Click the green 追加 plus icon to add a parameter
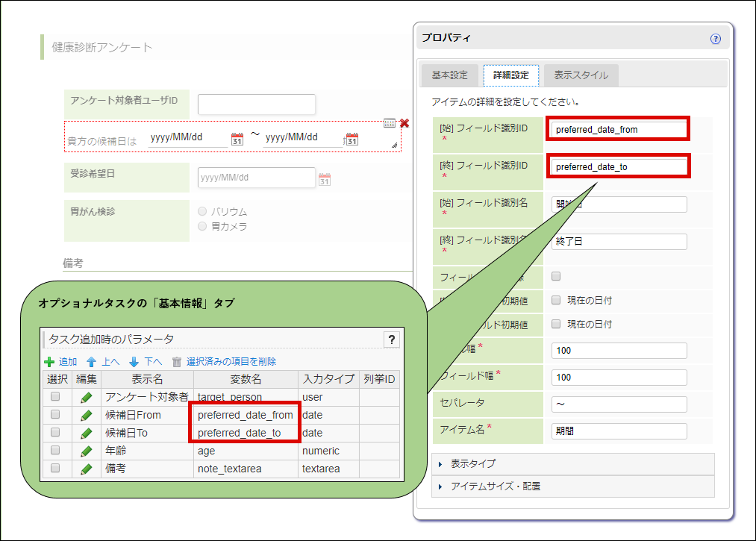756x541 pixels. coord(49,360)
